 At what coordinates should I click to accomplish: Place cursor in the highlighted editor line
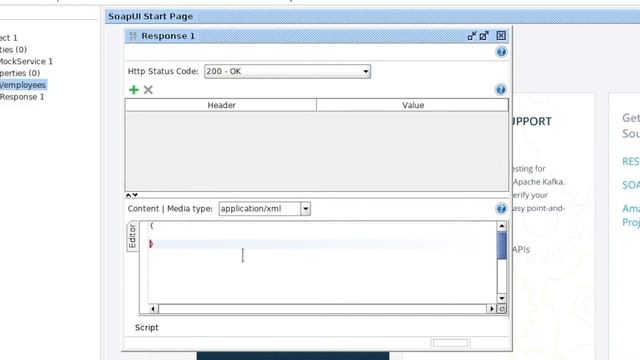(x=322, y=244)
